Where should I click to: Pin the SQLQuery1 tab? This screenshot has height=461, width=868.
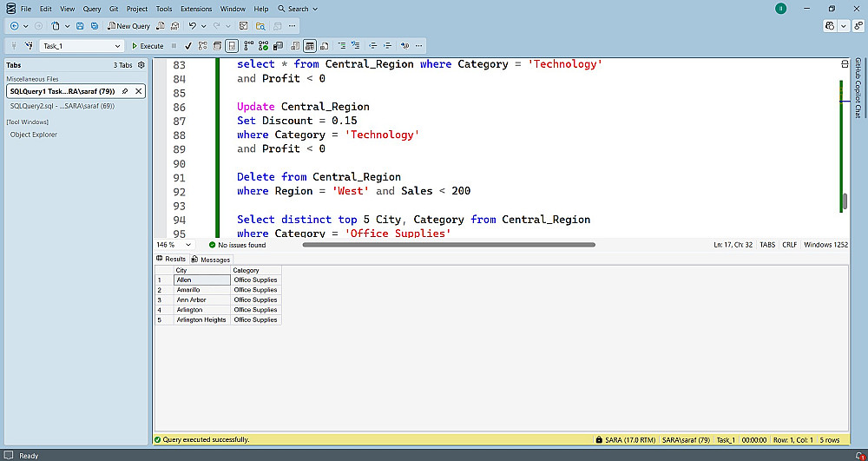coord(125,91)
